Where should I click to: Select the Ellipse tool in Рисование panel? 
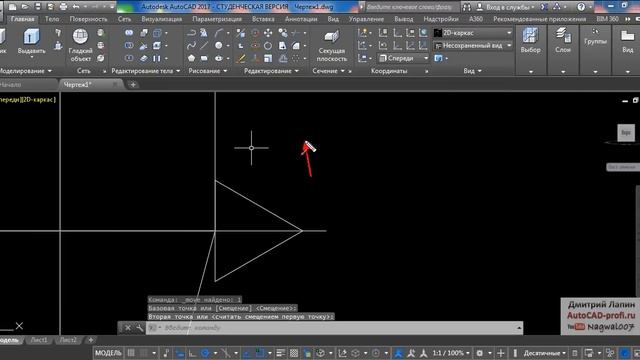(219, 58)
